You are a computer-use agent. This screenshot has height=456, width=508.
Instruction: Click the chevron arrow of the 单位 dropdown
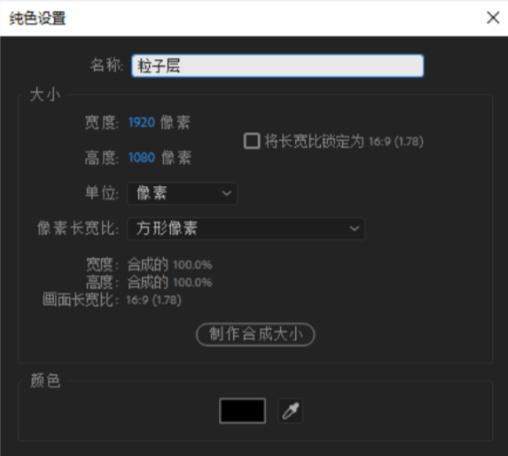click(226, 193)
